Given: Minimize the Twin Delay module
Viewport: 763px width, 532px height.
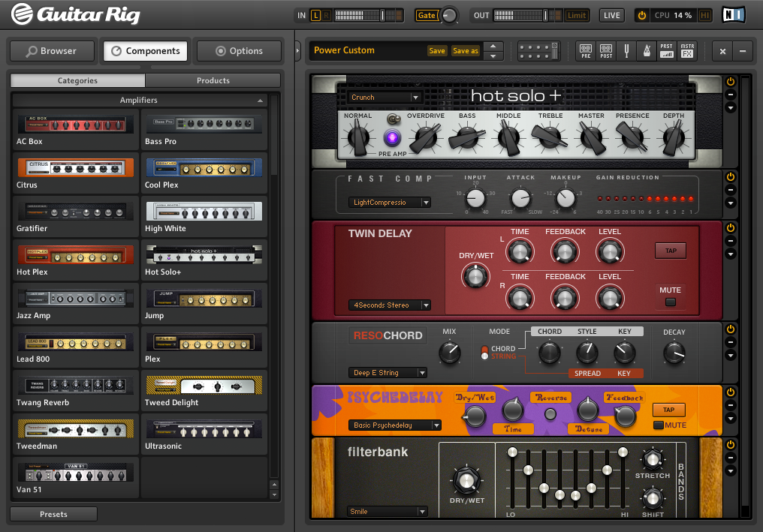Looking at the screenshot, I should click(731, 241).
